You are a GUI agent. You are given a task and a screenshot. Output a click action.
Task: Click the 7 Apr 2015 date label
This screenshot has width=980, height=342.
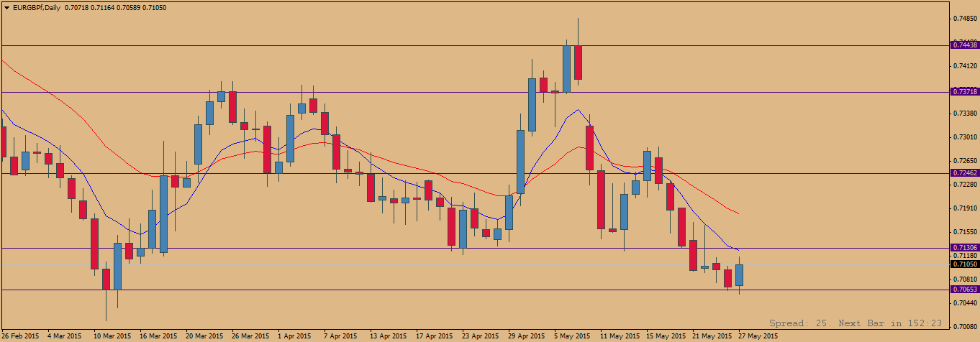(341, 336)
